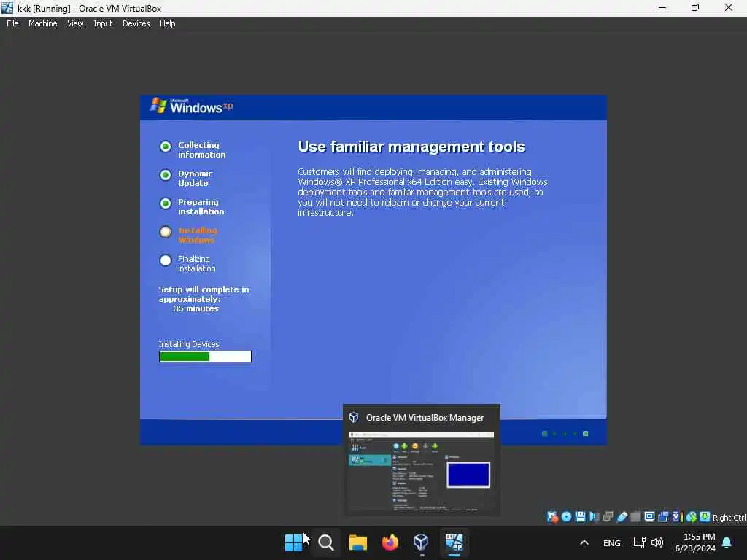This screenshot has height=560, width=747.
Task: Click the floppy disk status icon
Action: (x=580, y=517)
